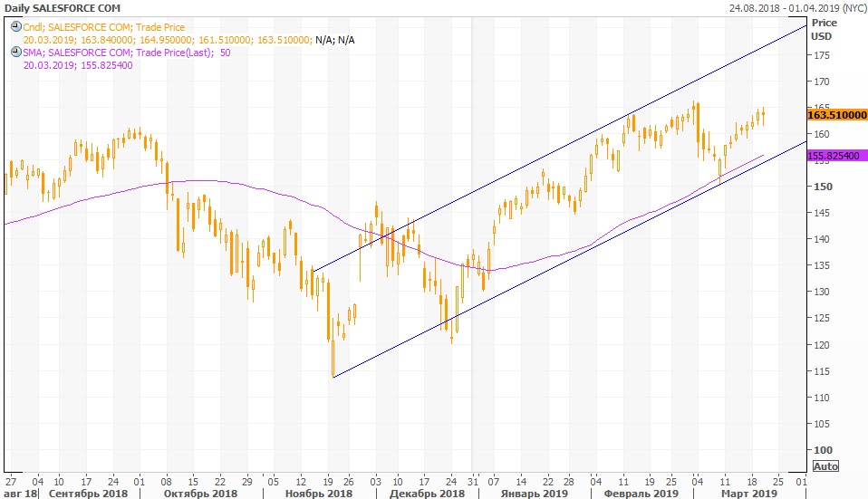Click the magenta 155.825400 SMA value tag
This screenshot has height=499, width=868.
[836, 156]
